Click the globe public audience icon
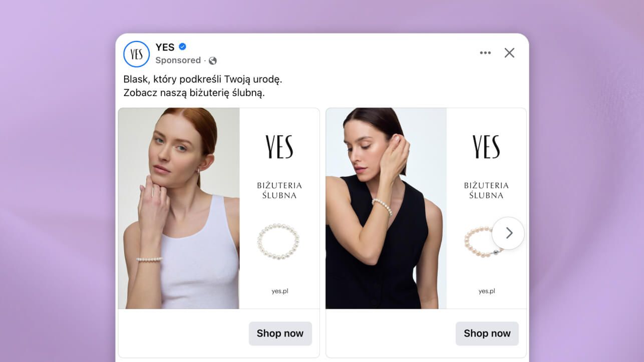This screenshot has height=362, width=644. pos(213,61)
